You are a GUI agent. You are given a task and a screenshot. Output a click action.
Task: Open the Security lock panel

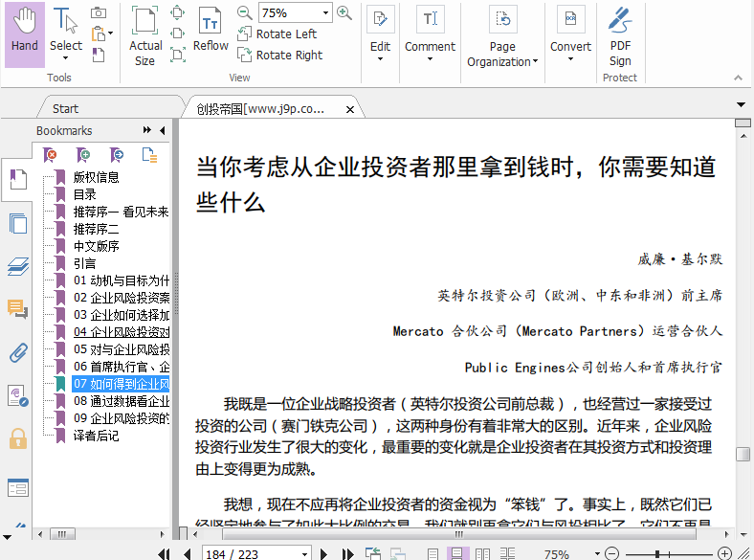tap(17, 438)
